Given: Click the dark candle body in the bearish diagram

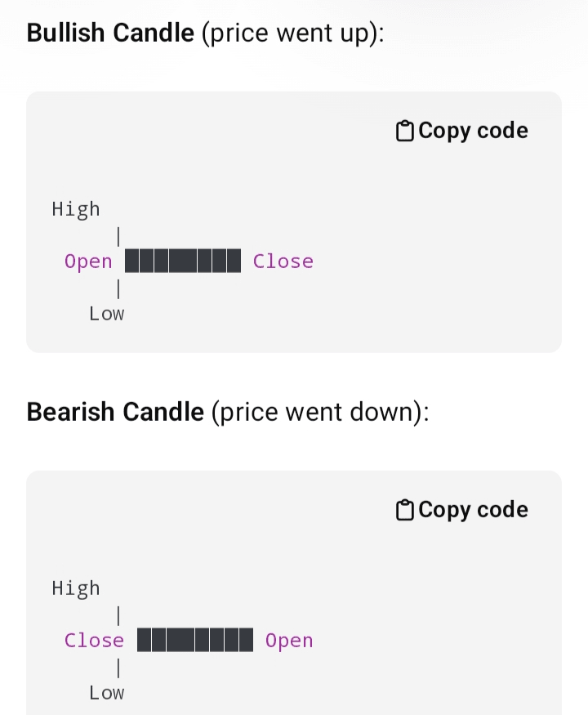Looking at the screenshot, I should pyautogui.click(x=195, y=641).
